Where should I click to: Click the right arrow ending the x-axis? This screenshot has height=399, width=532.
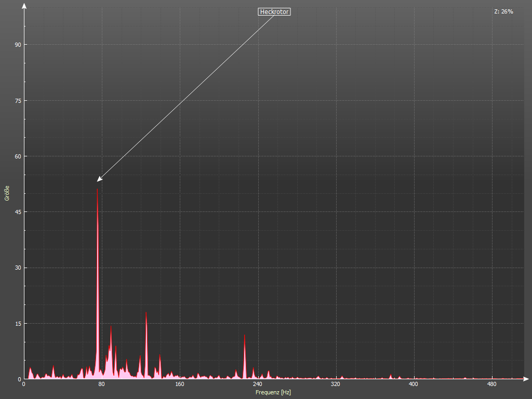[x=527, y=379]
